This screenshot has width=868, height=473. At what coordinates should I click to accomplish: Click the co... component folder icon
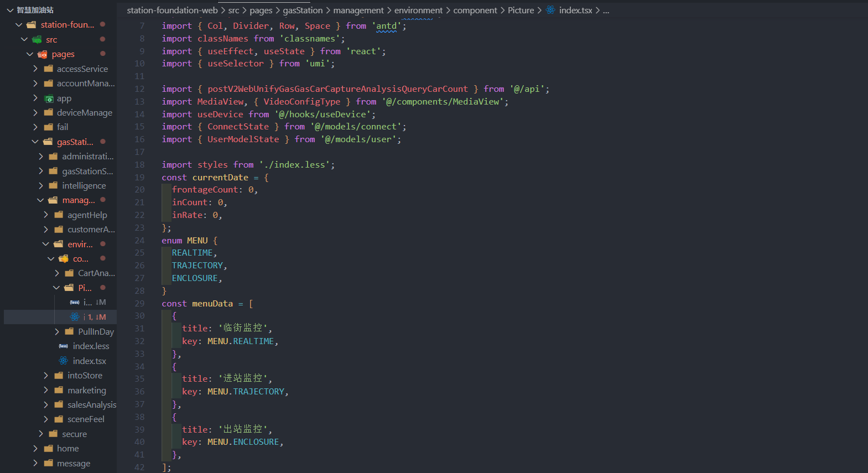[64, 258]
